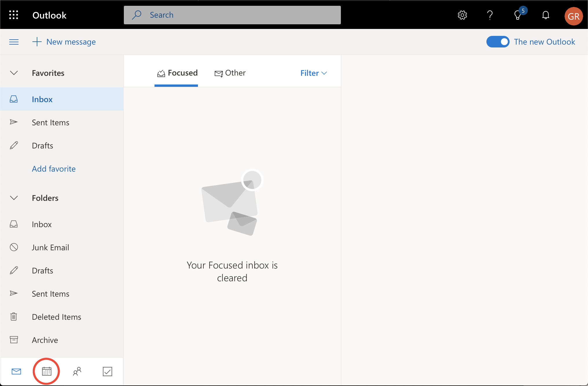Switch to Calendar view icon
This screenshot has width=588, height=386.
tap(46, 371)
